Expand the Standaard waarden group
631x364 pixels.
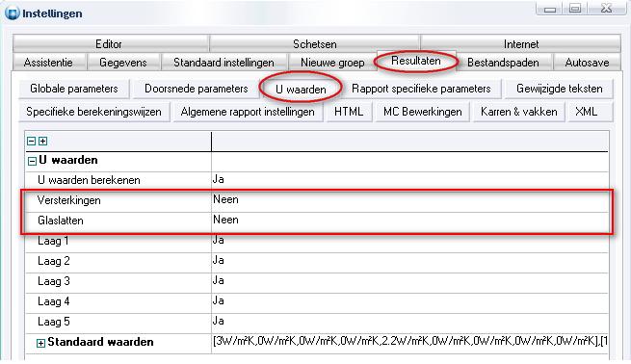coord(40,343)
